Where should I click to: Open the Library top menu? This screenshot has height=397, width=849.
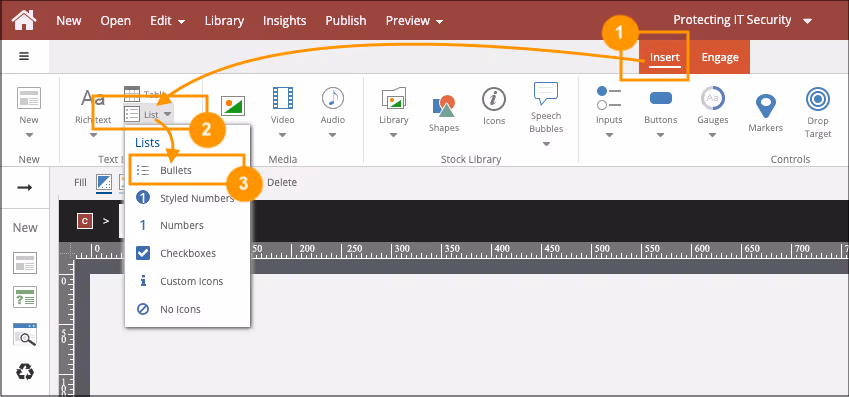pyautogui.click(x=224, y=21)
